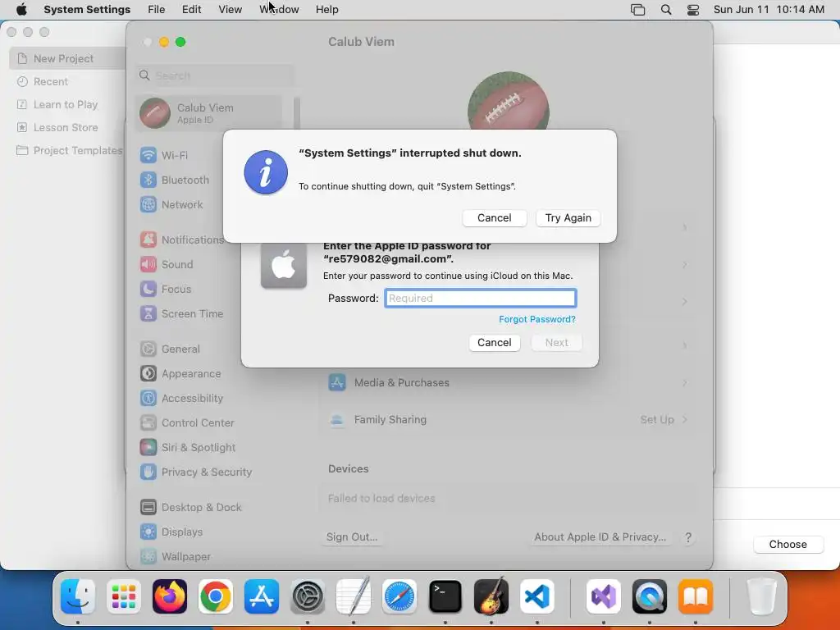Select Calub Viem Apple ID sidebar row
Screen dimensions: 840x630
pyautogui.click(x=209, y=113)
